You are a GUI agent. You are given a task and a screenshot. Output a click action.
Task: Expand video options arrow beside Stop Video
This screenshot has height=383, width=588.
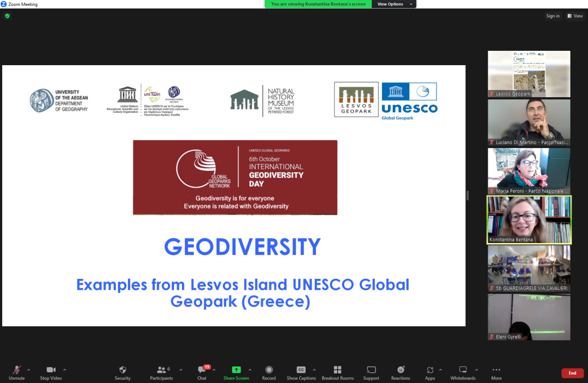pos(65,370)
